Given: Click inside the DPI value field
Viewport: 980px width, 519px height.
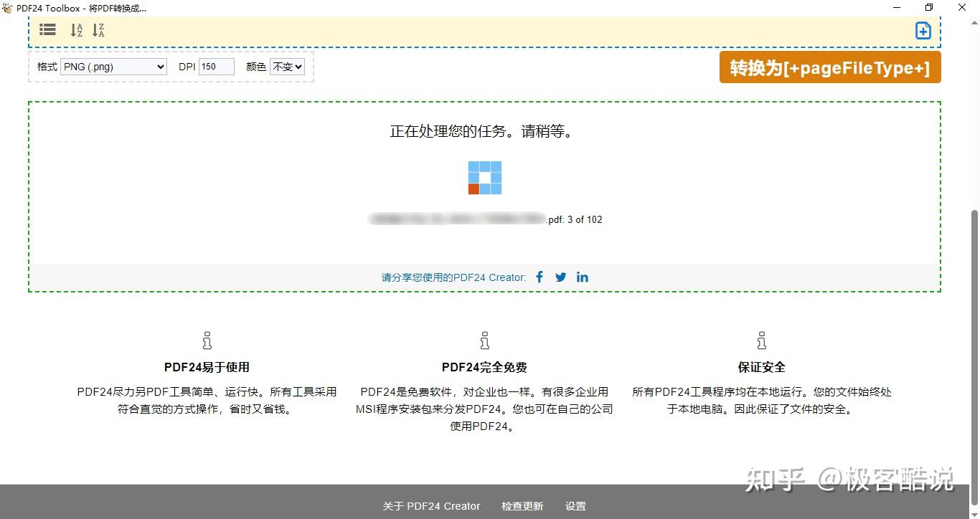Looking at the screenshot, I should tap(215, 66).
